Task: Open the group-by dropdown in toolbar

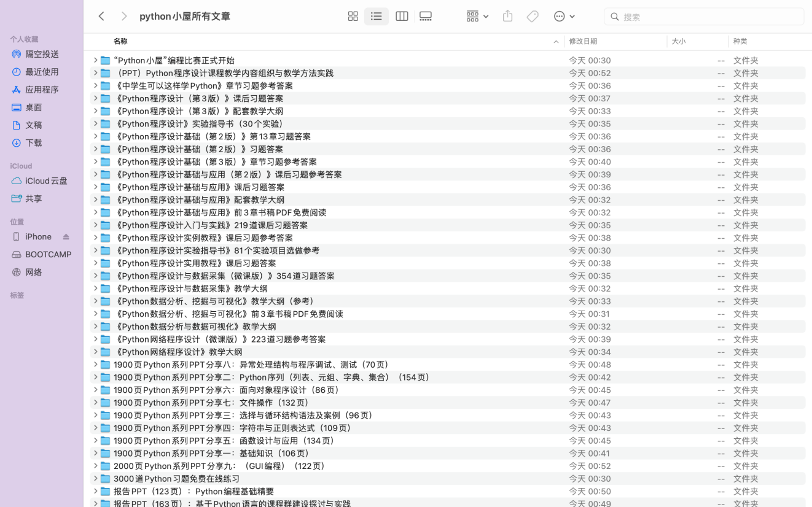Action: tap(477, 17)
